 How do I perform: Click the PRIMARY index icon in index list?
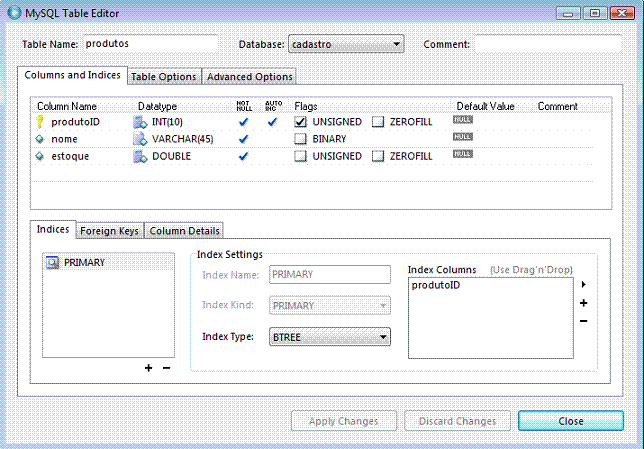(x=53, y=262)
